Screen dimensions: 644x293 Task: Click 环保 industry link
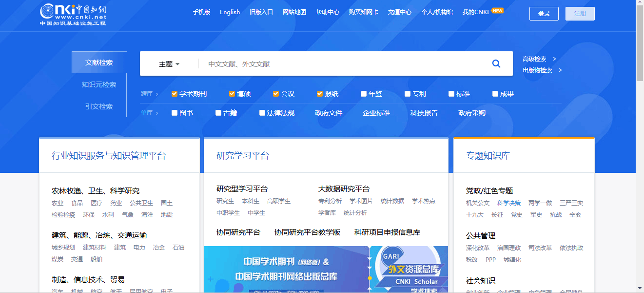click(x=89, y=215)
